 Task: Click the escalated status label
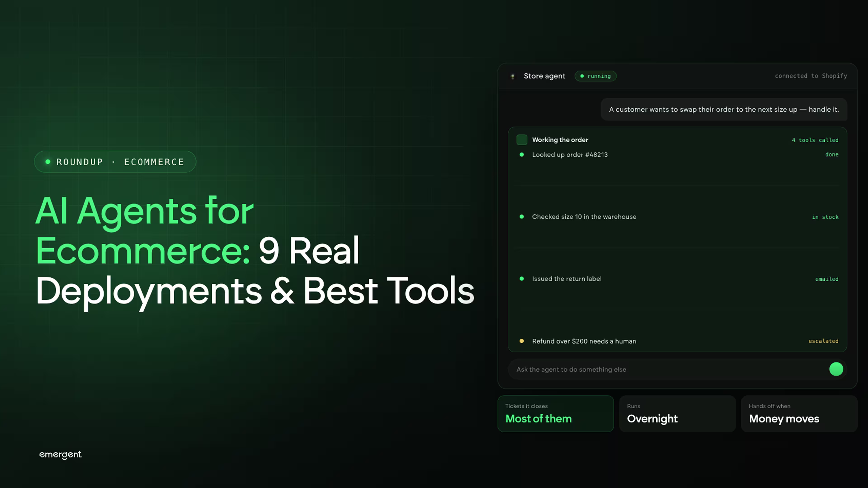[823, 341]
